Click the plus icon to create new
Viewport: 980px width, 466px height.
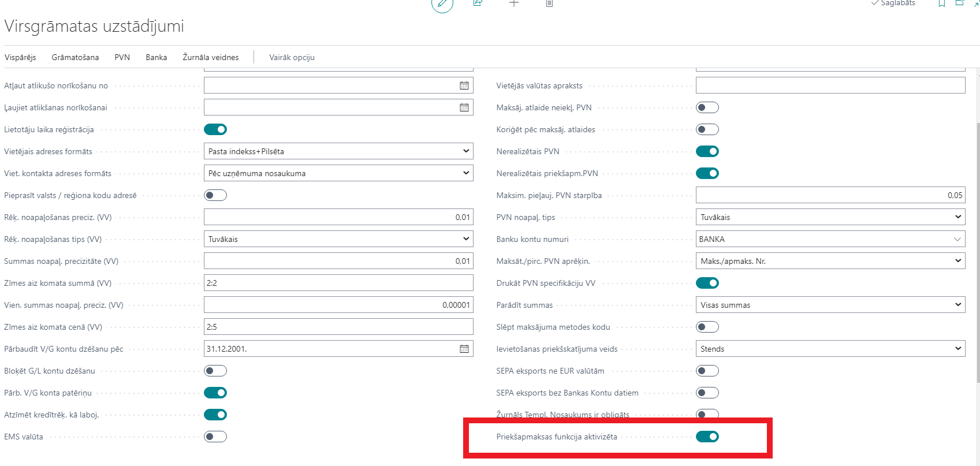point(513,3)
